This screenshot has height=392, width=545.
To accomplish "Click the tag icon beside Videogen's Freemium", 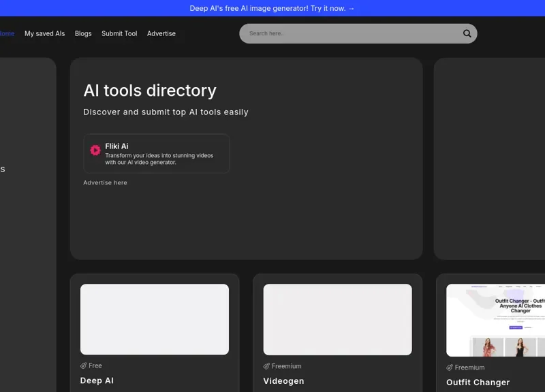I will (x=266, y=366).
